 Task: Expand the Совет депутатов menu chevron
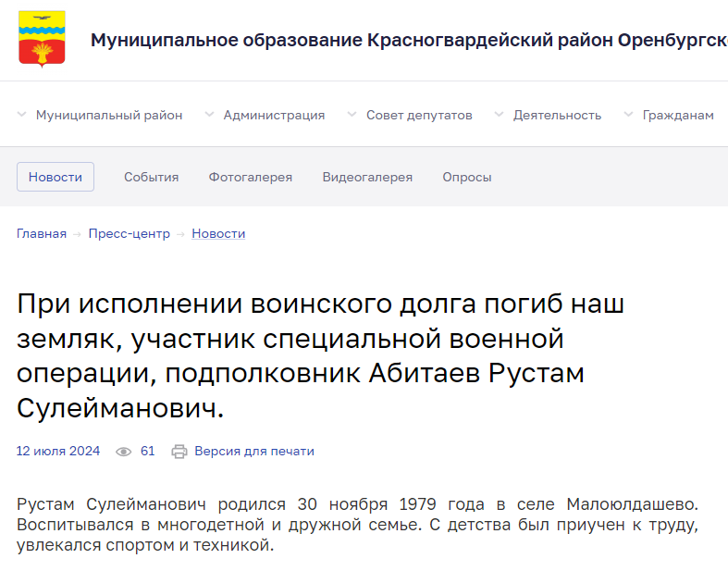click(352, 115)
